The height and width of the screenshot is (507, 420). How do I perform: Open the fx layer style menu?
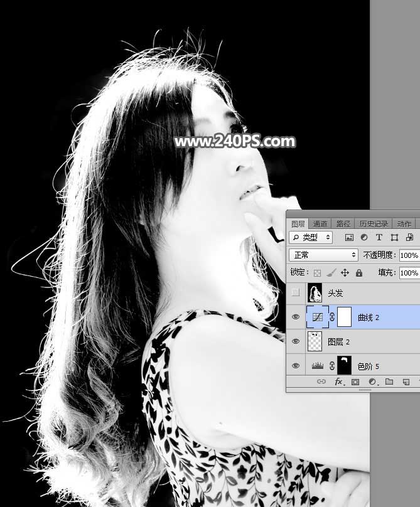[339, 382]
